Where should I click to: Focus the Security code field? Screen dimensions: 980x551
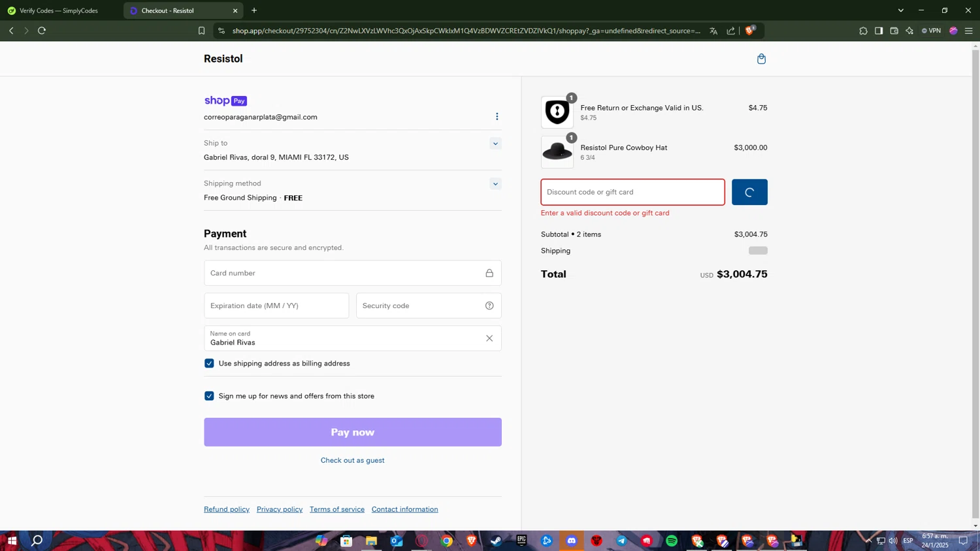pos(429,306)
